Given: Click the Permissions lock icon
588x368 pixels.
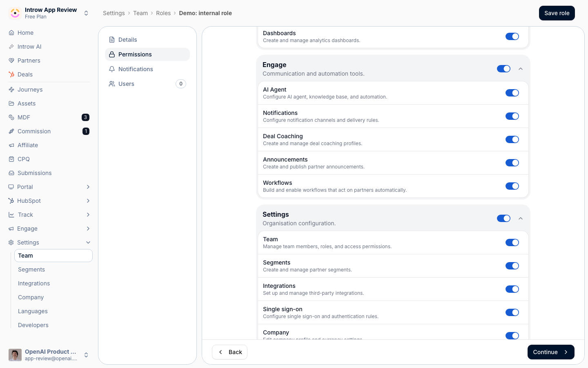Looking at the screenshot, I should point(112,54).
